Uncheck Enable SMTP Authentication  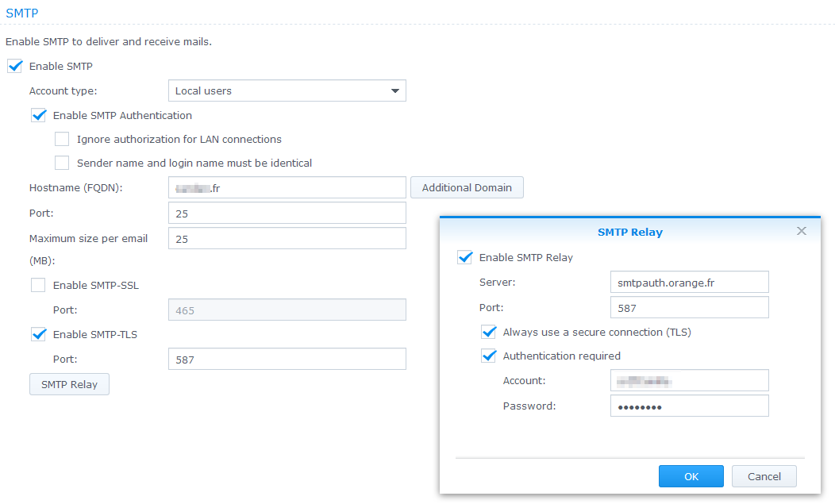38,115
